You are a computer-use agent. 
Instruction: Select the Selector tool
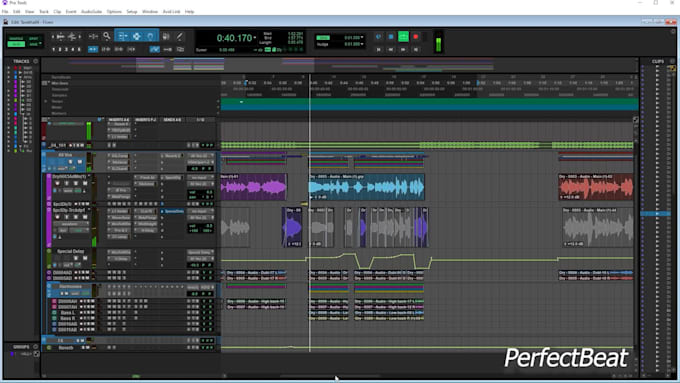coord(137,36)
